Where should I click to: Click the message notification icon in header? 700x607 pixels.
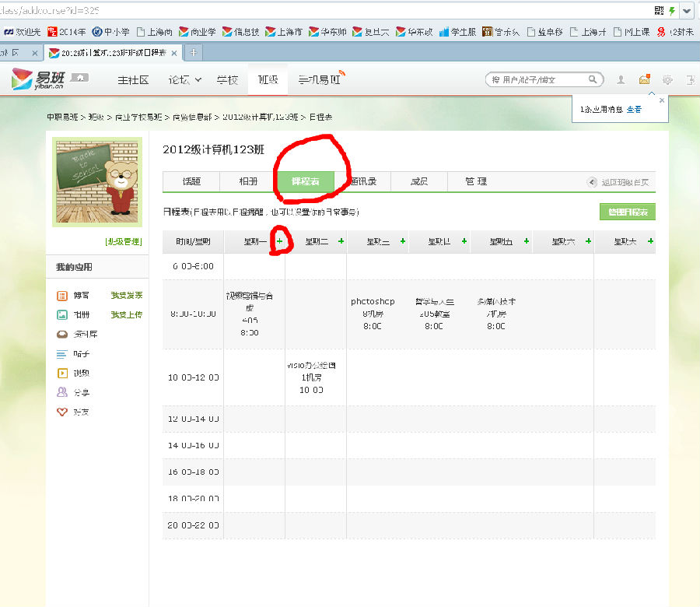[x=644, y=79]
